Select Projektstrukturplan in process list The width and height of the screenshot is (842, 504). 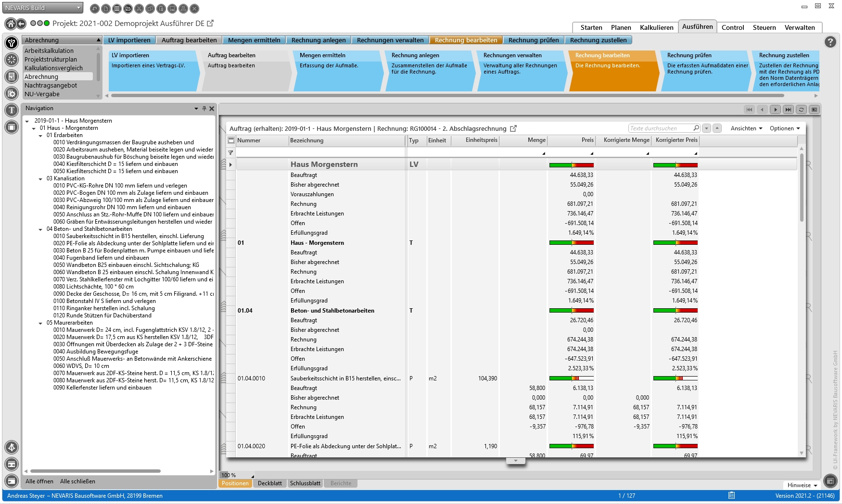coord(51,59)
